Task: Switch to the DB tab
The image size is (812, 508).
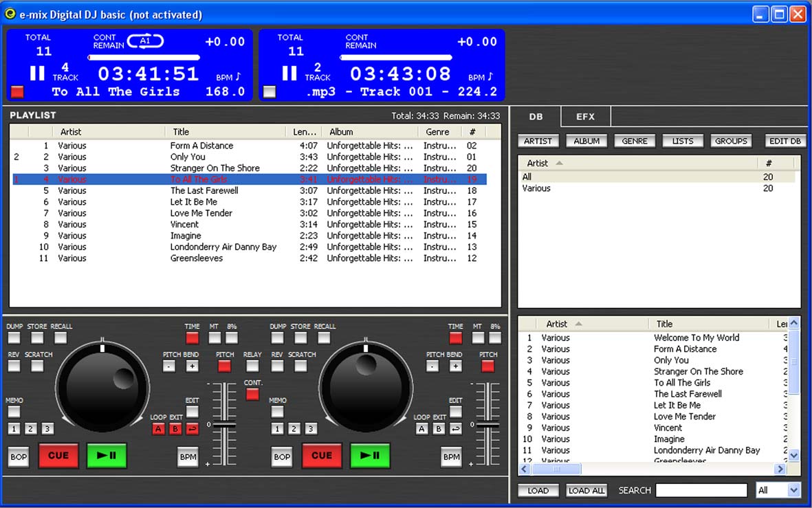Action: pyautogui.click(x=536, y=116)
